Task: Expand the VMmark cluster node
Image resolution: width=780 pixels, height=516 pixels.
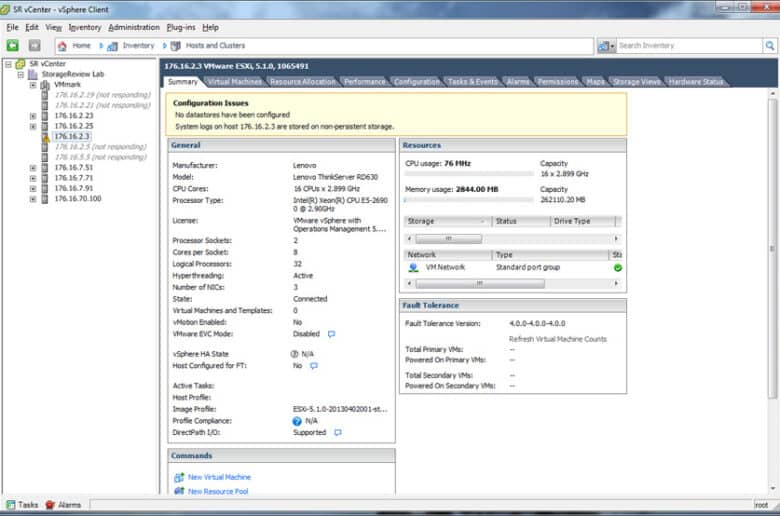Action: pyautogui.click(x=33, y=85)
